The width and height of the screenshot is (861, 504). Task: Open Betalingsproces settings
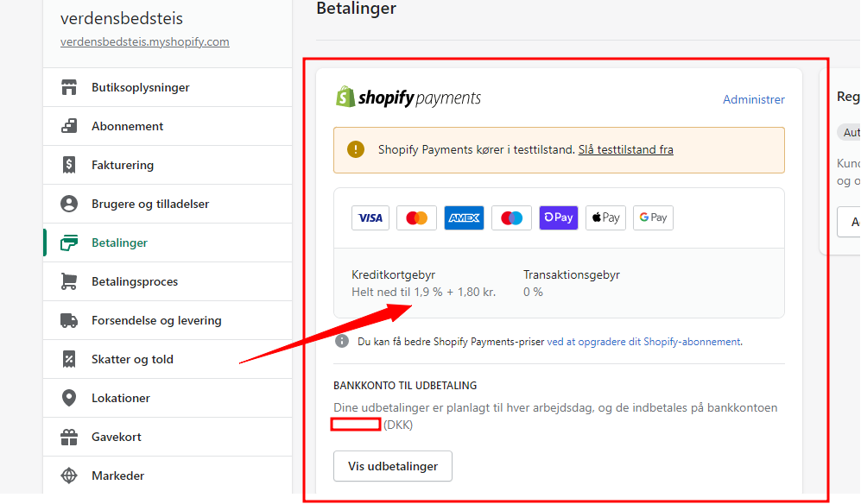click(168, 281)
